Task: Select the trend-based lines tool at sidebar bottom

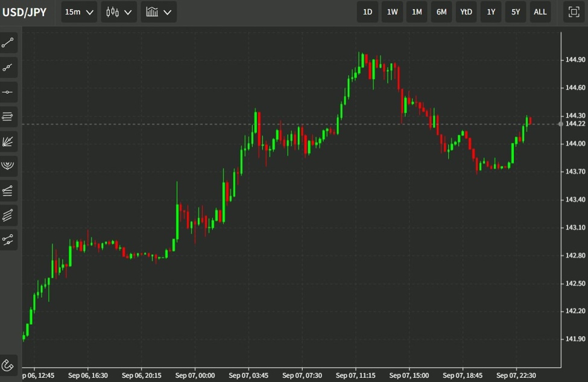Action: 8,240
